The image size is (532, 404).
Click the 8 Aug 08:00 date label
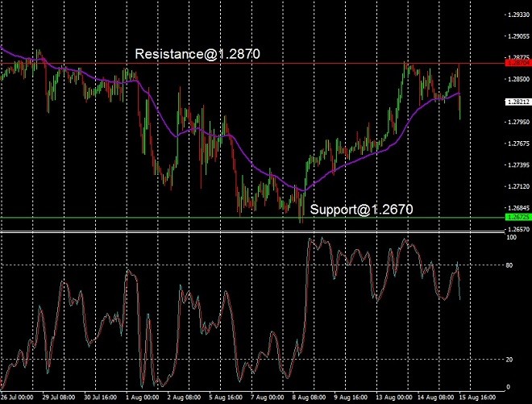[x=309, y=398]
